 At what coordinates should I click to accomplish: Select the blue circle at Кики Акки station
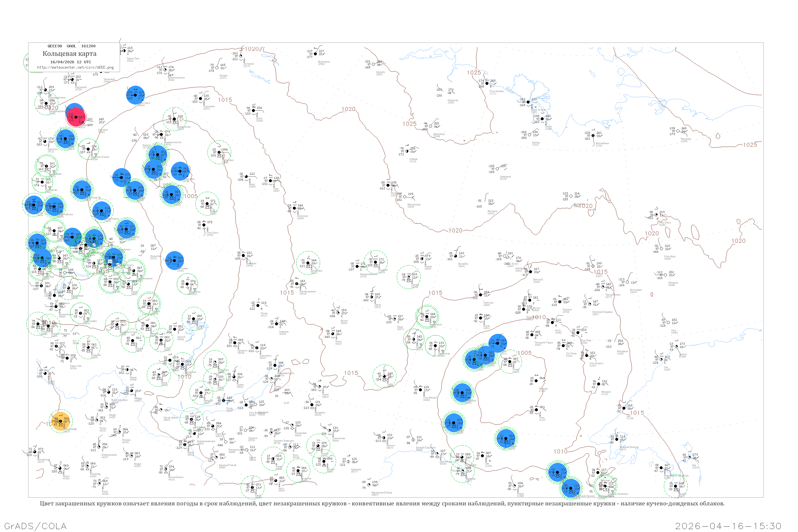[x=135, y=95]
